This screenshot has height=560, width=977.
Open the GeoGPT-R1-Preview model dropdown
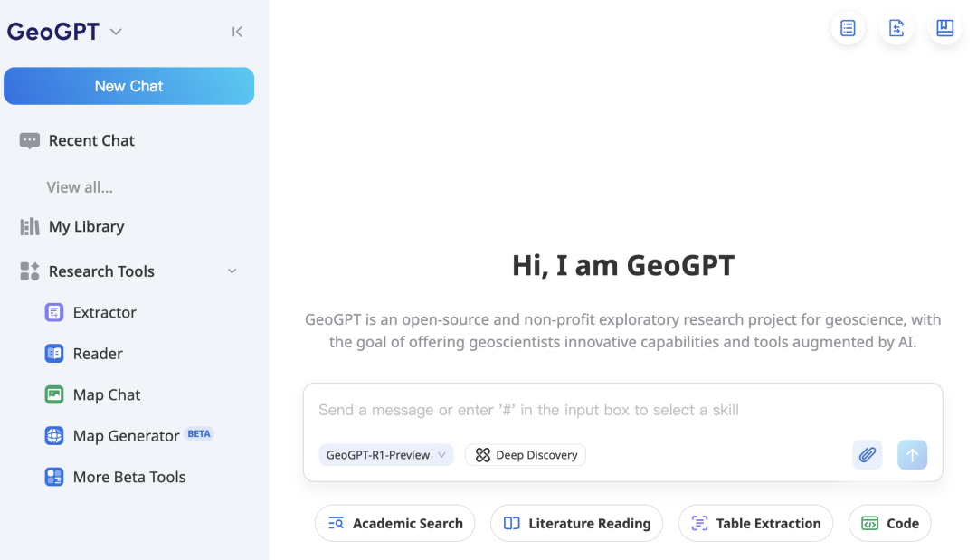(386, 455)
